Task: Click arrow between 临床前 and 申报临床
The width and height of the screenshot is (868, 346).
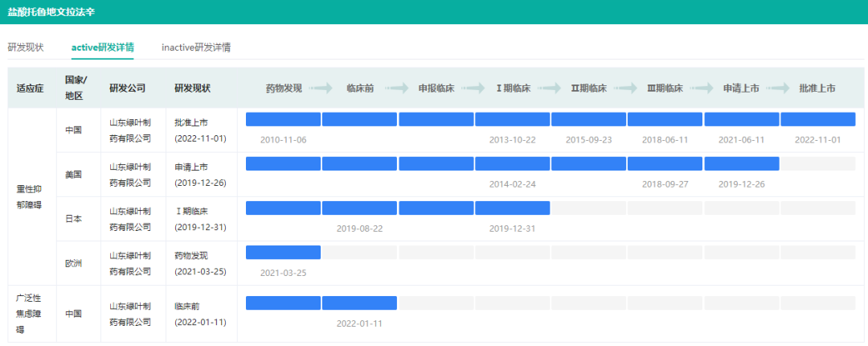Action: (397, 89)
